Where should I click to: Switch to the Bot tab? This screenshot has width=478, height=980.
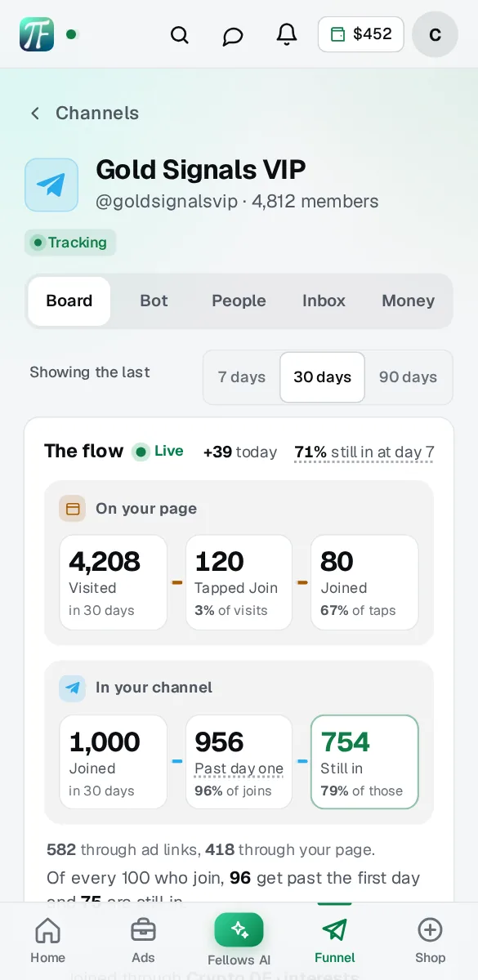(x=154, y=301)
